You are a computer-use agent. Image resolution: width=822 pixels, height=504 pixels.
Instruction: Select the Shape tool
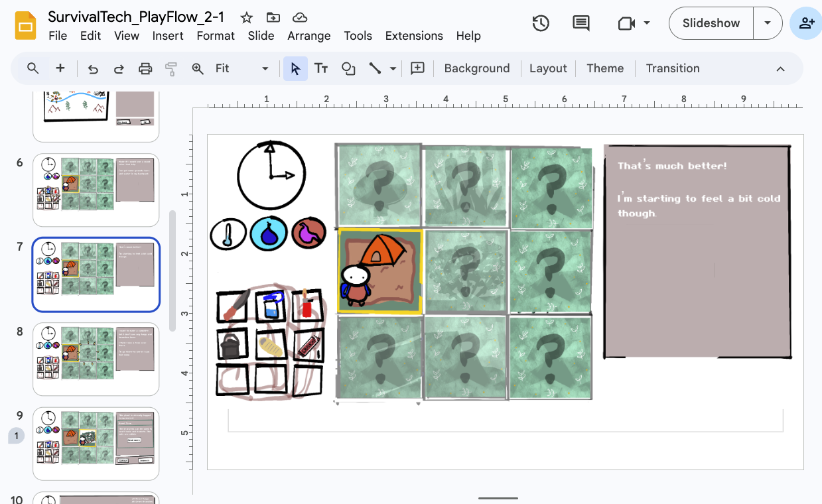[x=348, y=68]
